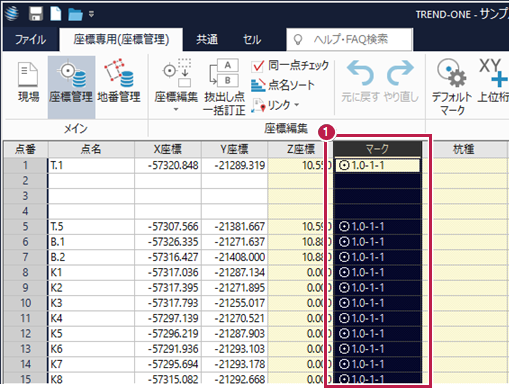Select the 点番 column header

click(26, 149)
